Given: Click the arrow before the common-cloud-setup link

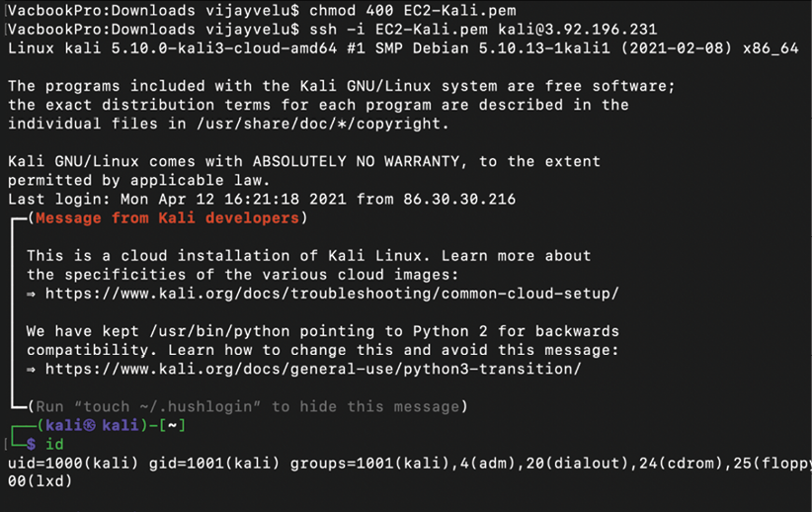Looking at the screenshot, I should pyautogui.click(x=31, y=295).
